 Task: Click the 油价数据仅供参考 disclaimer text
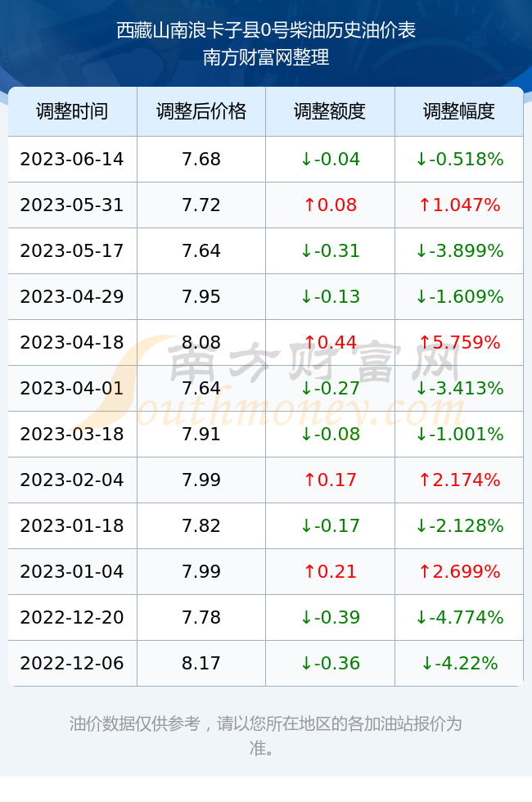pos(135,723)
